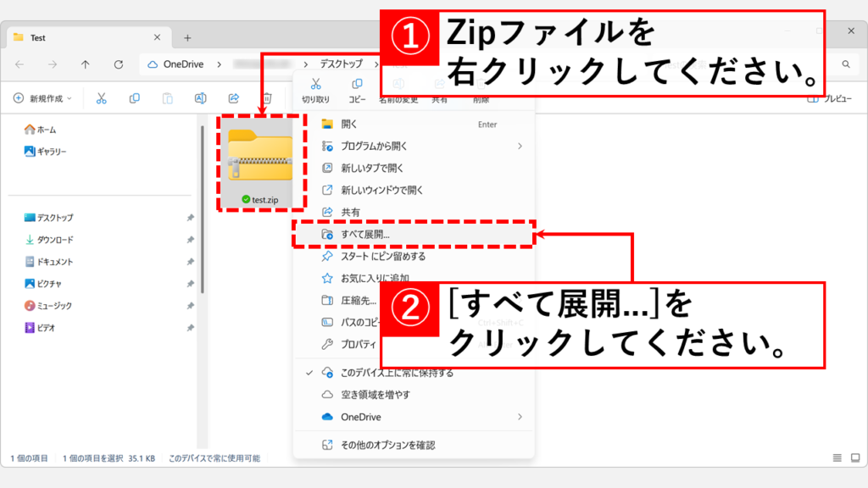
Task: Go forward with the right arrow
Action: pos(52,64)
